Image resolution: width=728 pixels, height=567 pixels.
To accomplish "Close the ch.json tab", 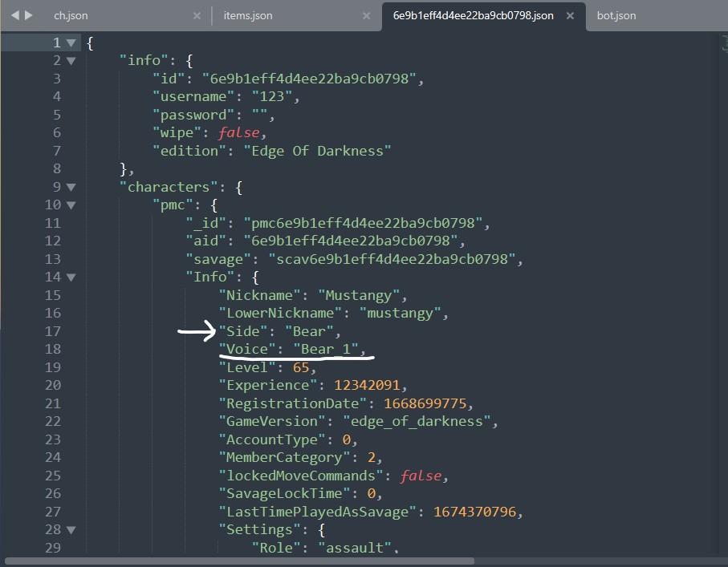I will (197, 16).
